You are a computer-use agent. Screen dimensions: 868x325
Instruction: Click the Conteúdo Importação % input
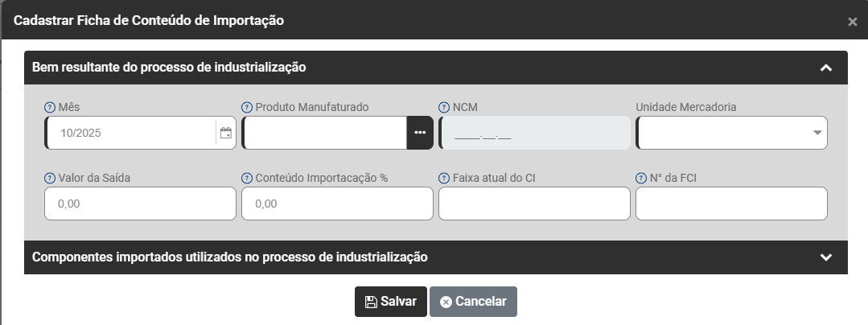coord(337,204)
